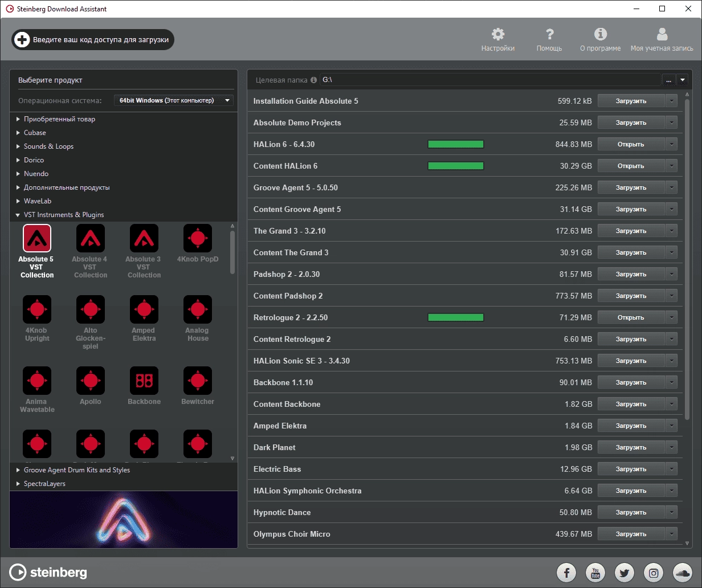Browse target folder with ellipsis button
702x588 pixels.
[x=669, y=80]
